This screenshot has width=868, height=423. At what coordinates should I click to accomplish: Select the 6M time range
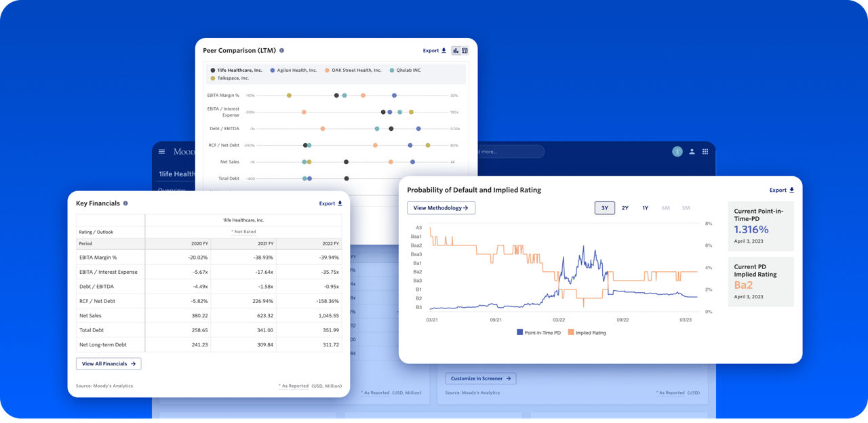coord(666,208)
